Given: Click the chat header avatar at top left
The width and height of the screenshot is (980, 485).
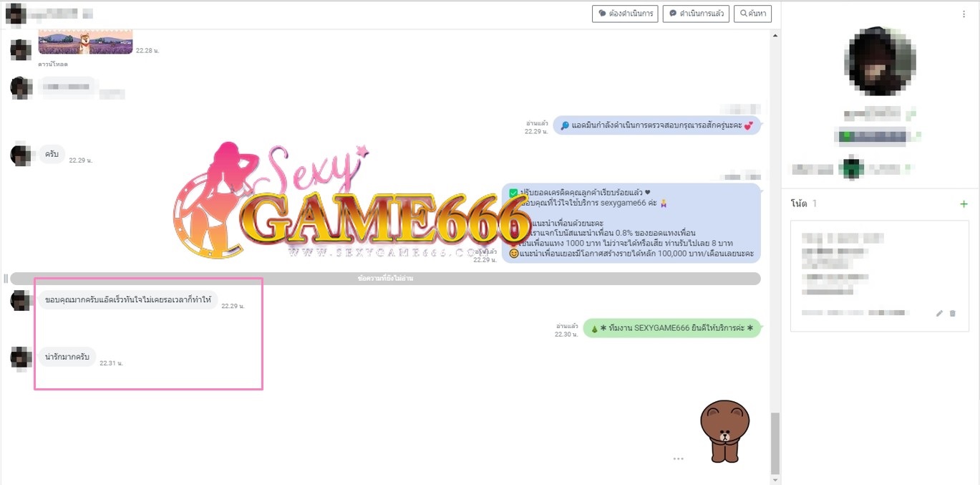Looking at the screenshot, I should coord(14,14).
